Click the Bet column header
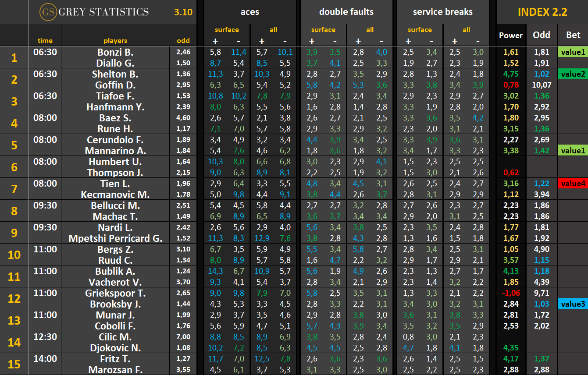588x375 pixels. 573,35
